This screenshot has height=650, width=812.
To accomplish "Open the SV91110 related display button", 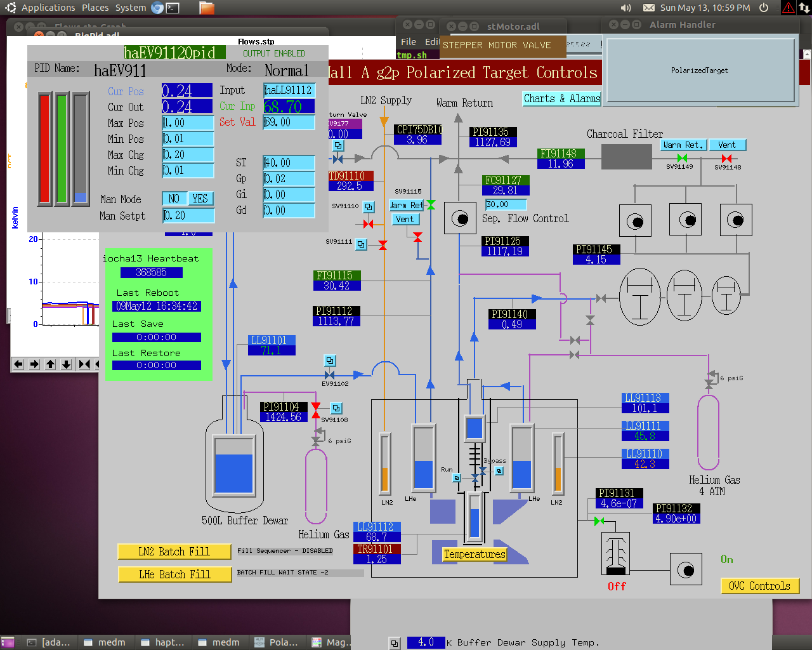I will [369, 207].
